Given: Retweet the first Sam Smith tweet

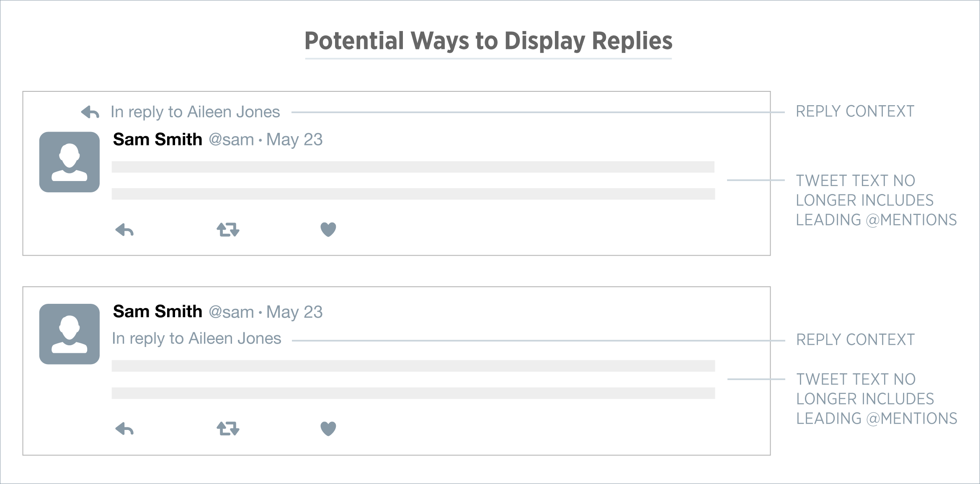Looking at the screenshot, I should coord(228,230).
